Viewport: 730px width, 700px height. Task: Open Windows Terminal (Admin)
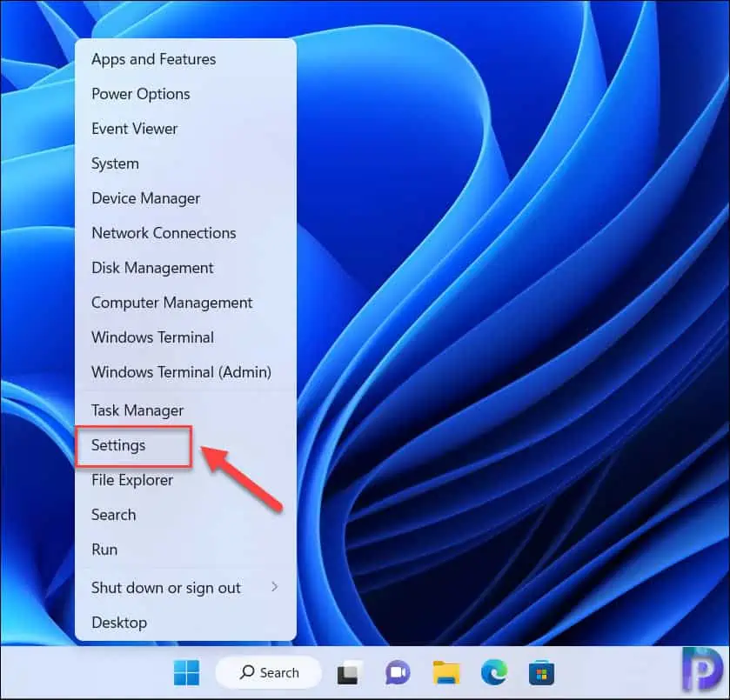pyautogui.click(x=185, y=372)
